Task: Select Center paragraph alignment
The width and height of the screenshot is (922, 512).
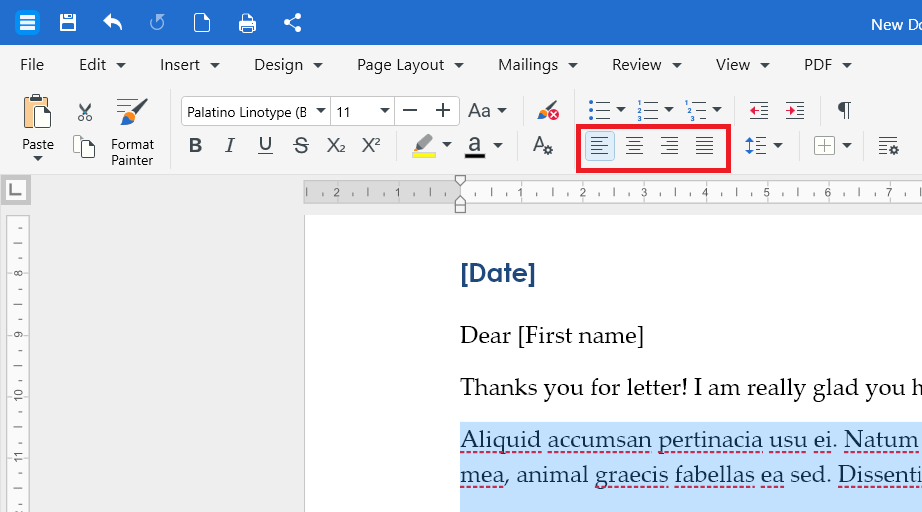Action: tap(634, 145)
